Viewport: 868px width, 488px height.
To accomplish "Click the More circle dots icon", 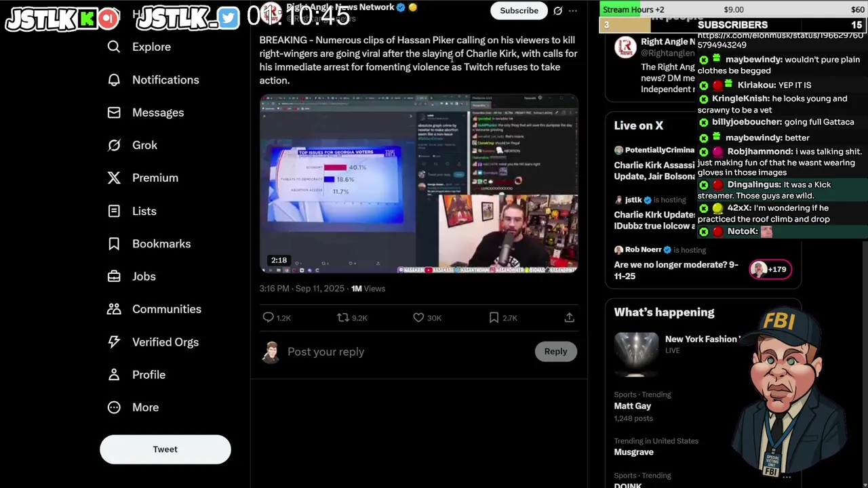I will click(x=114, y=407).
